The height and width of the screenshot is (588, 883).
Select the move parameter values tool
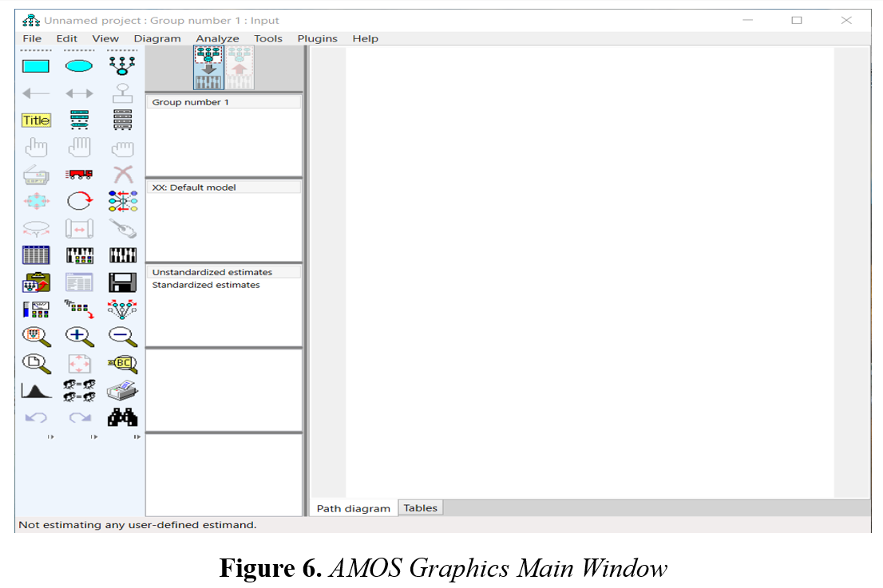[35, 229]
